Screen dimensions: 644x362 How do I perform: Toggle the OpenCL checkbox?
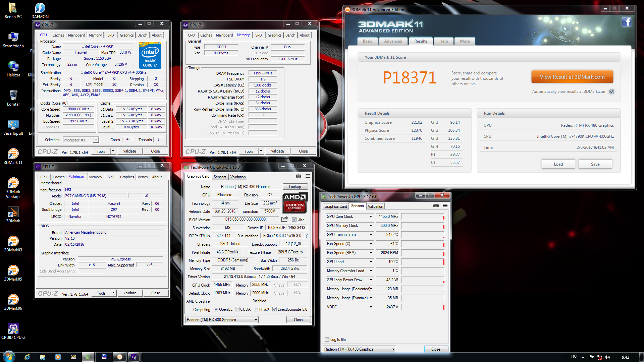(x=216, y=309)
